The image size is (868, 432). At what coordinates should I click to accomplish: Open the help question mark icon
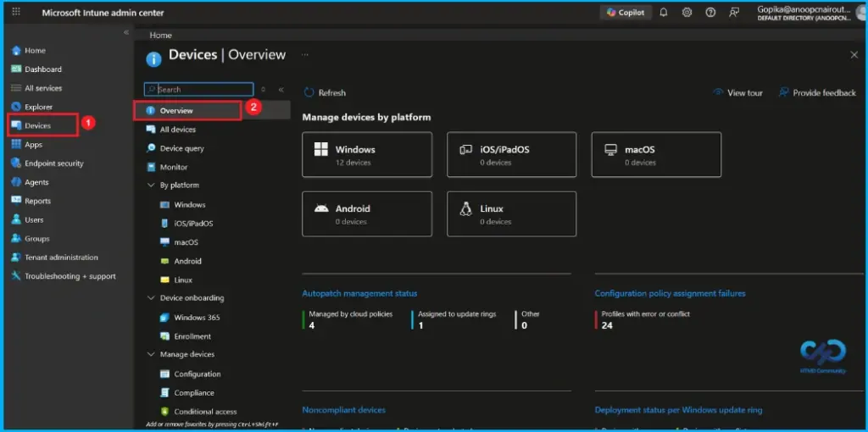point(710,12)
